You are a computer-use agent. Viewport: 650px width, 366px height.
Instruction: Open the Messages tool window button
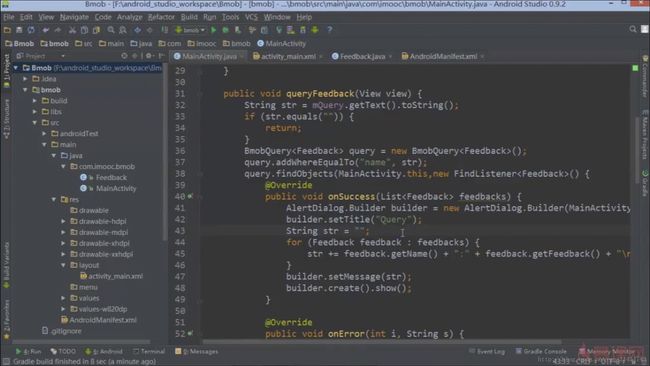pos(196,351)
